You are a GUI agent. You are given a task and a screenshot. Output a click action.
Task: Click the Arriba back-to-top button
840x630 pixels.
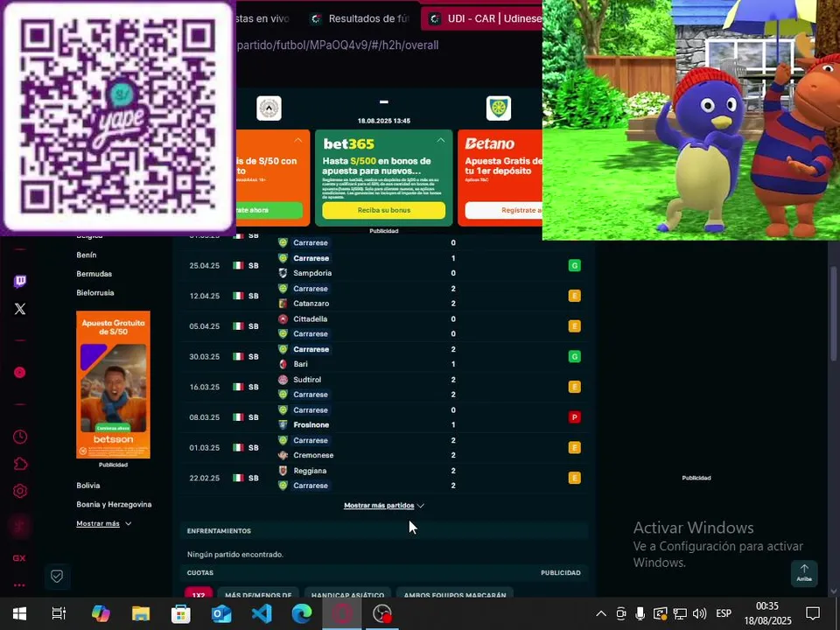(x=804, y=573)
